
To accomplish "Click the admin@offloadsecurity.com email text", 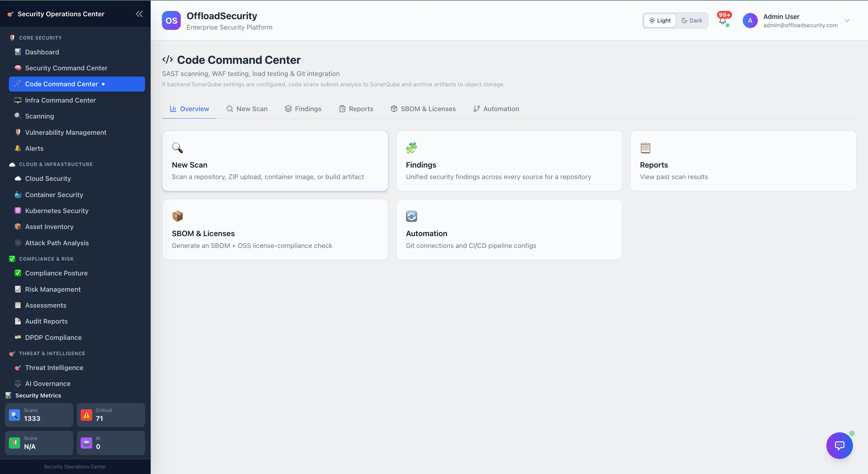I will pos(800,25).
